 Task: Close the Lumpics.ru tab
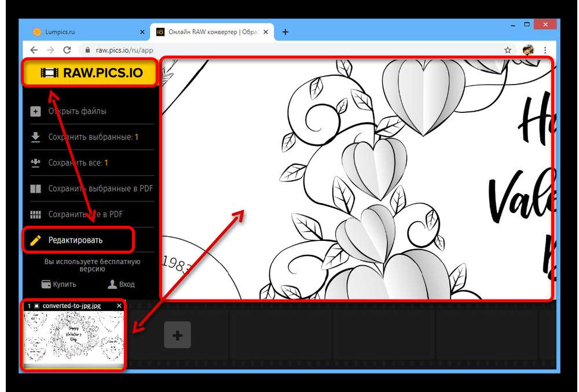point(142,32)
